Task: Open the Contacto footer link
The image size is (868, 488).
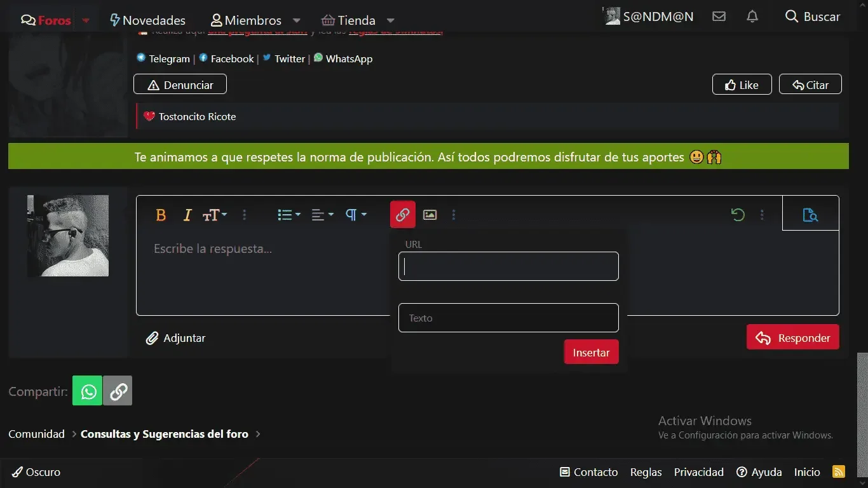Action: pos(588,472)
